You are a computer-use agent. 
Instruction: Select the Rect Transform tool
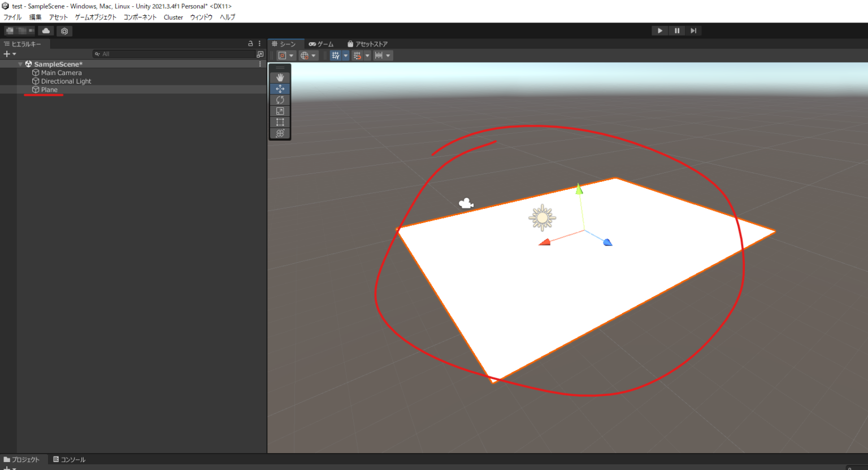pos(280,122)
